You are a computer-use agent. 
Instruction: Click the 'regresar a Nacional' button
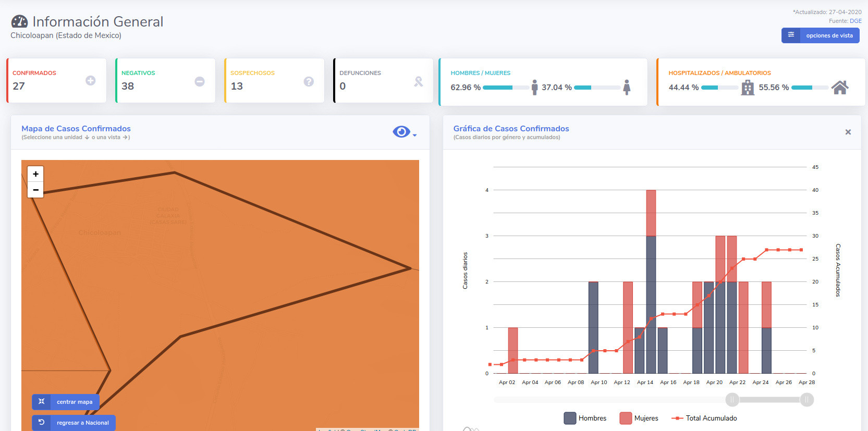(74, 423)
